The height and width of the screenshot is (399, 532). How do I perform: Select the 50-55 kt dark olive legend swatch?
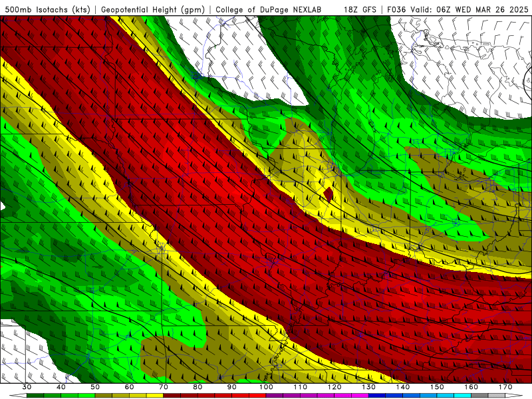tap(104, 396)
